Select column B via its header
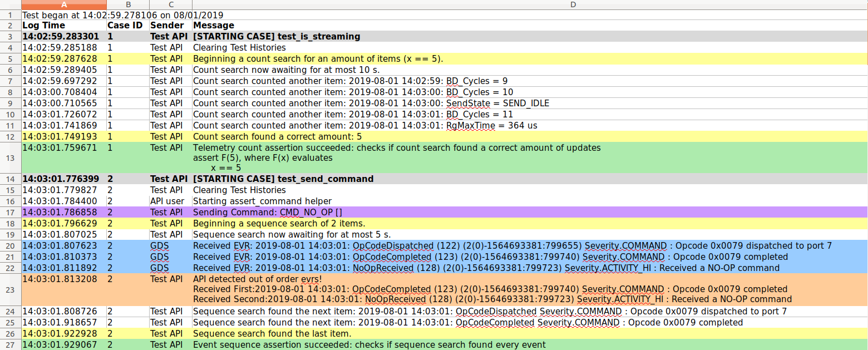The width and height of the screenshot is (868, 350). coord(127,4)
